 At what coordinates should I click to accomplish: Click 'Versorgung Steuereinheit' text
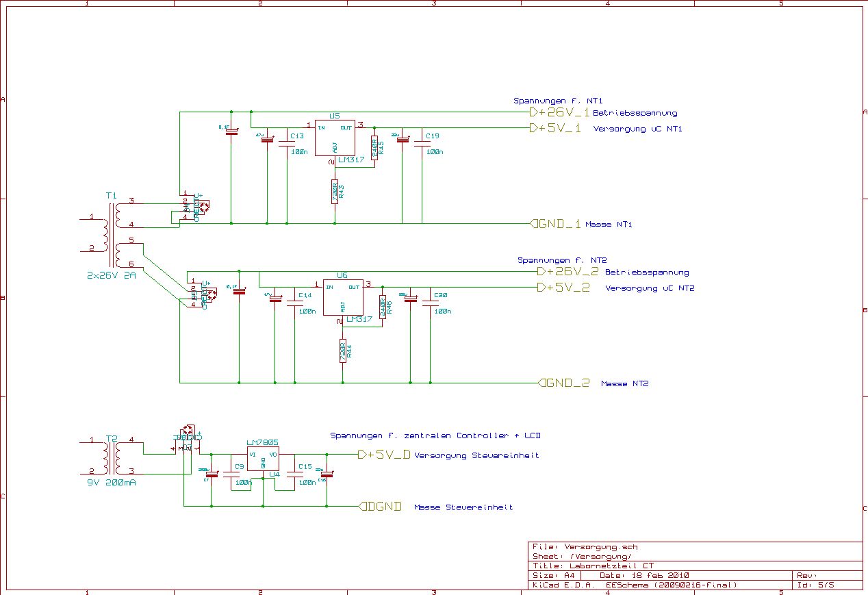click(x=476, y=455)
